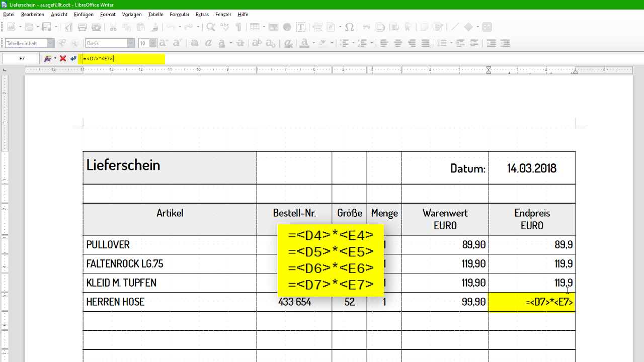Open the Dosis font name dropdown

tap(130, 43)
